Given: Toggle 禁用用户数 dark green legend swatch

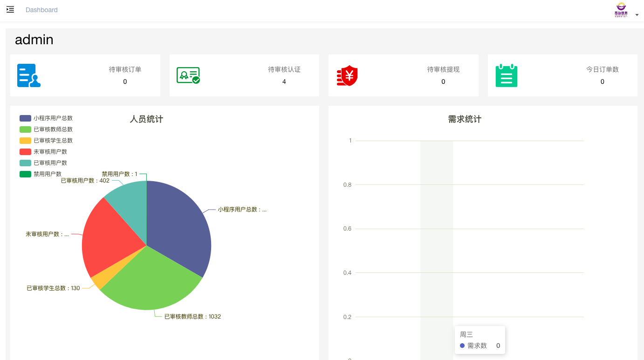Looking at the screenshot, I should (25, 174).
